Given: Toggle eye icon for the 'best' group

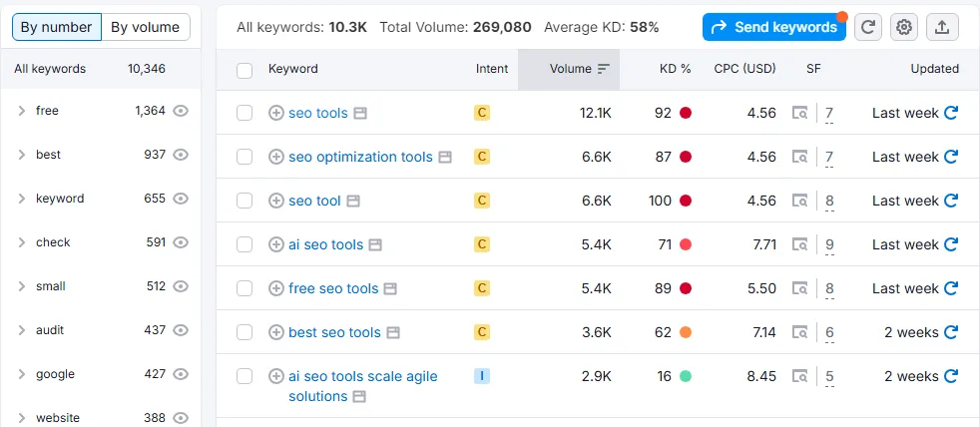Looking at the screenshot, I should coord(181,155).
